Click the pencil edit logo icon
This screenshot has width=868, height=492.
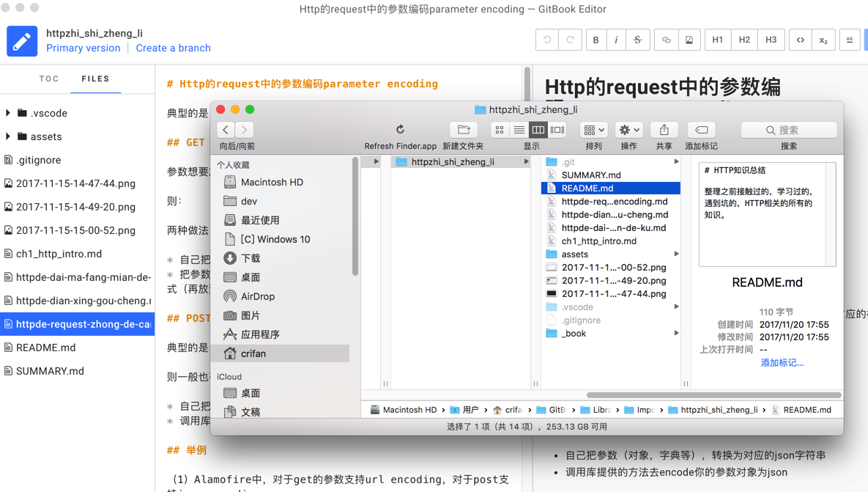tap(22, 41)
